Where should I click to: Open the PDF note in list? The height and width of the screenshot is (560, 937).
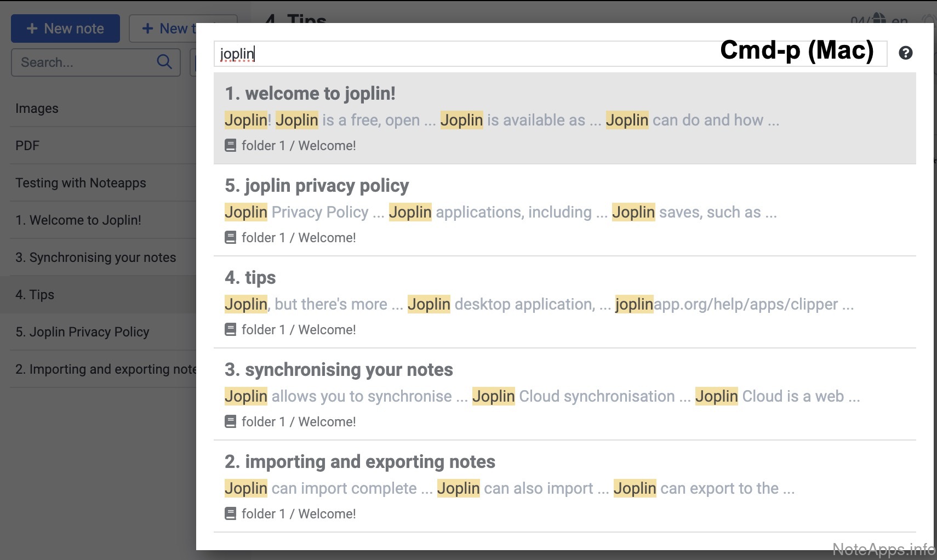[x=27, y=146]
